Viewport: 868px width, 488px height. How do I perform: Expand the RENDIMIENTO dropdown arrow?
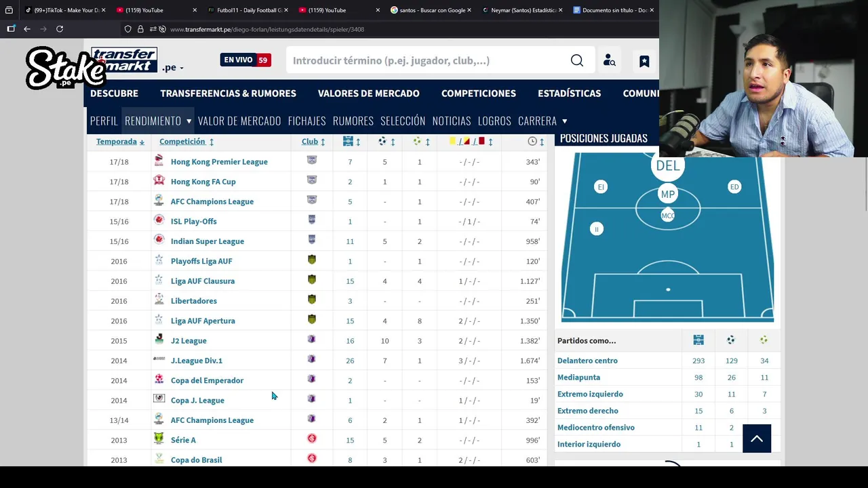pos(189,121)
